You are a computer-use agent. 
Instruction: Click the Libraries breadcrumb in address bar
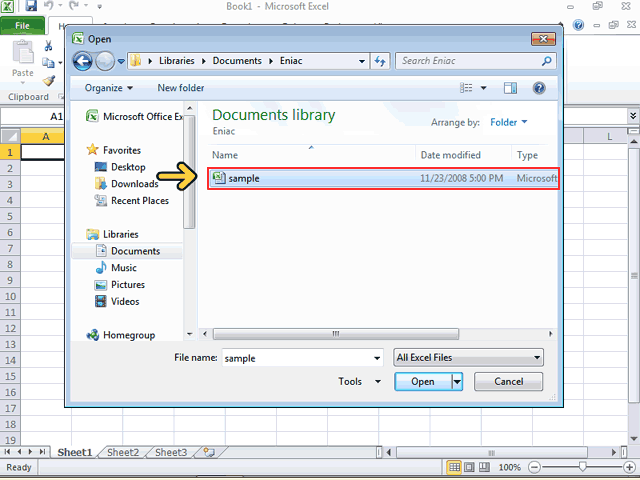pyautogui.click(x=176, y=61)
